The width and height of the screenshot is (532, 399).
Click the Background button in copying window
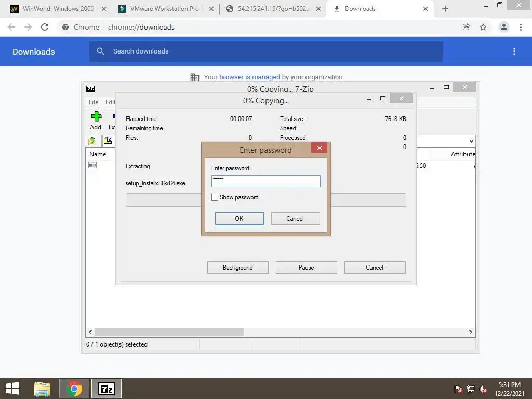coord(237,268)
